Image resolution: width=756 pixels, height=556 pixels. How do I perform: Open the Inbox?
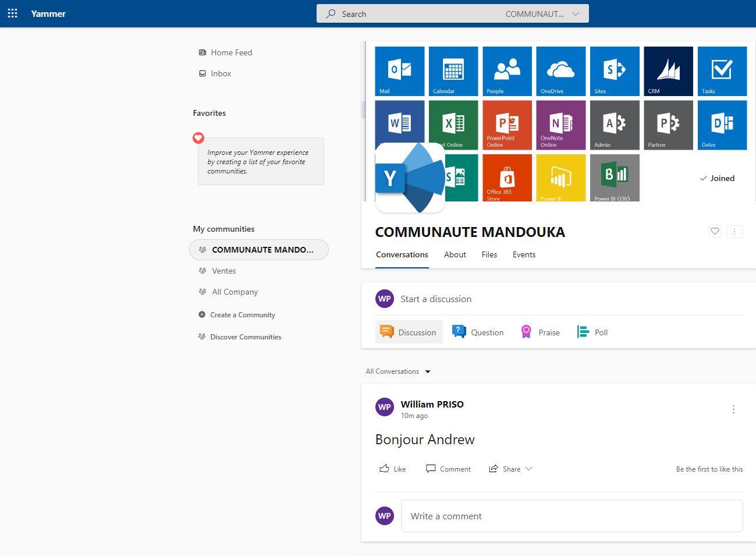(x=215, y=73)
